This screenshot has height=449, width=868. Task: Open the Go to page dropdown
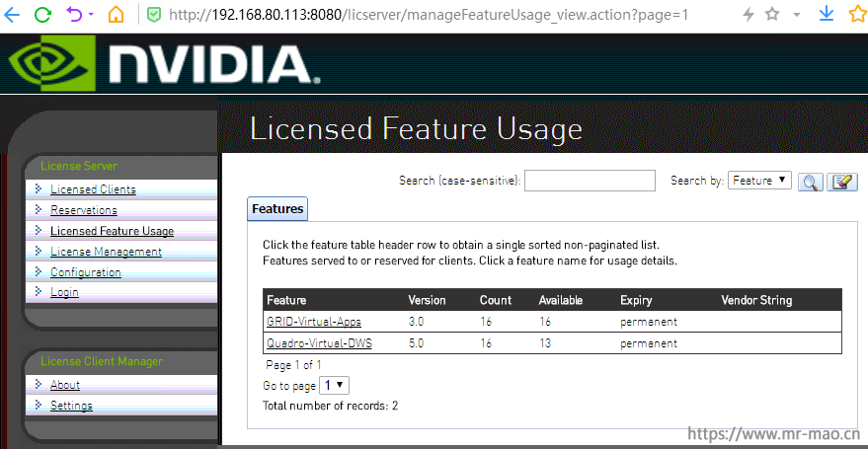335,386
